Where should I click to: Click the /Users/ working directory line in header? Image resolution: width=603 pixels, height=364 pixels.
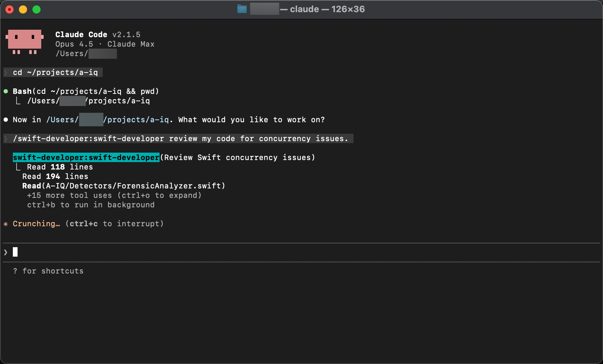coord(86,54)
